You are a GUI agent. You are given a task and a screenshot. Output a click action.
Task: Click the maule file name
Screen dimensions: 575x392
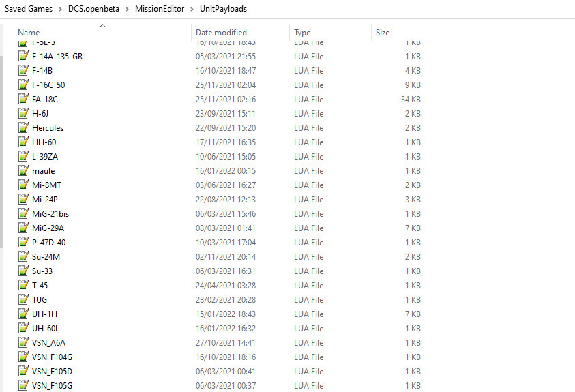click(x=43, y=170)
